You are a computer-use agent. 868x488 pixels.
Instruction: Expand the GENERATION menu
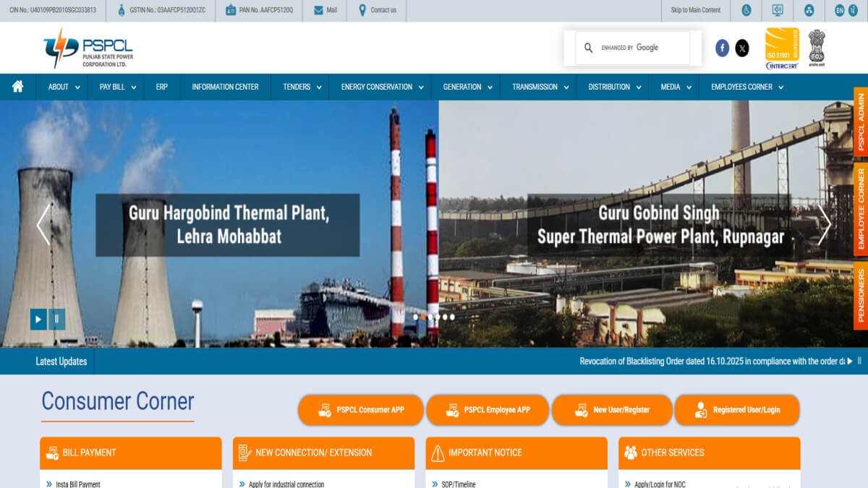(467, 87)
